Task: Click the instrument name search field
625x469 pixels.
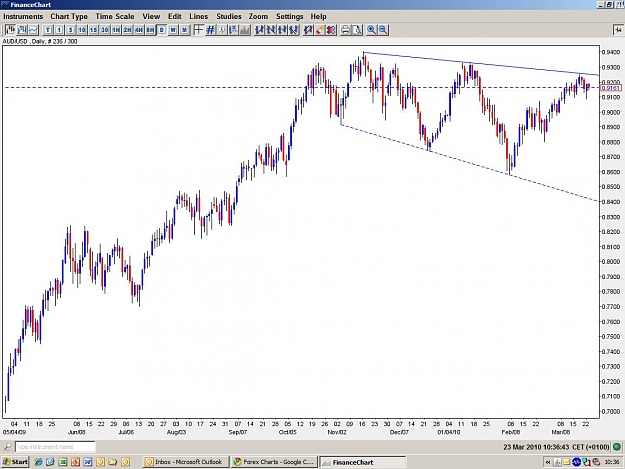Action: click(55, 447)
